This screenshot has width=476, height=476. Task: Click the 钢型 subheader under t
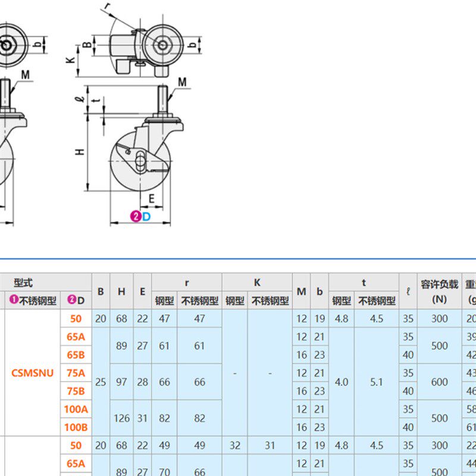(x=341, y=300)
